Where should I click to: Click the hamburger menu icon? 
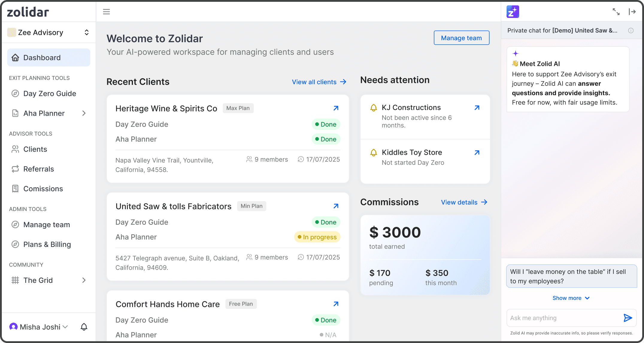[x=106, y=12]
